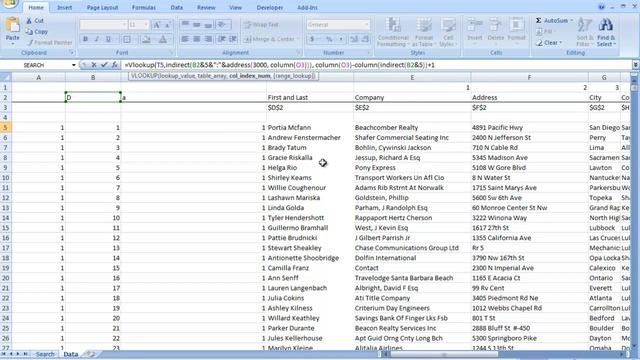This screenshot has height=360, width=640.
Task: Open the font size dropdown
Action: click(x=146, y=25)
